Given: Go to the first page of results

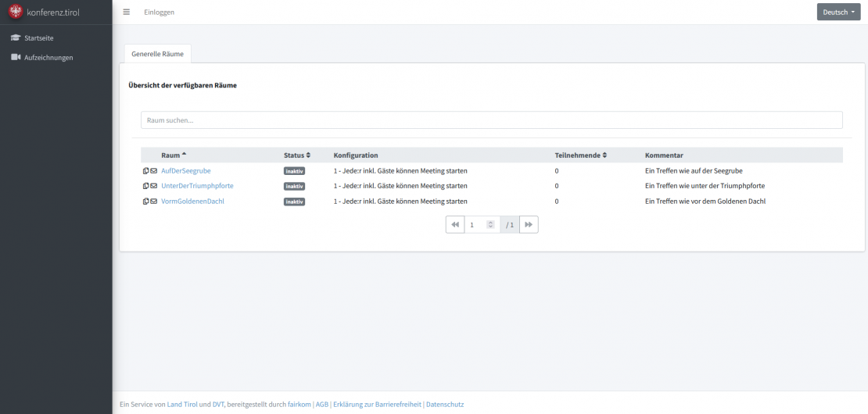Looking at the screenshot, I should (455, 225).
